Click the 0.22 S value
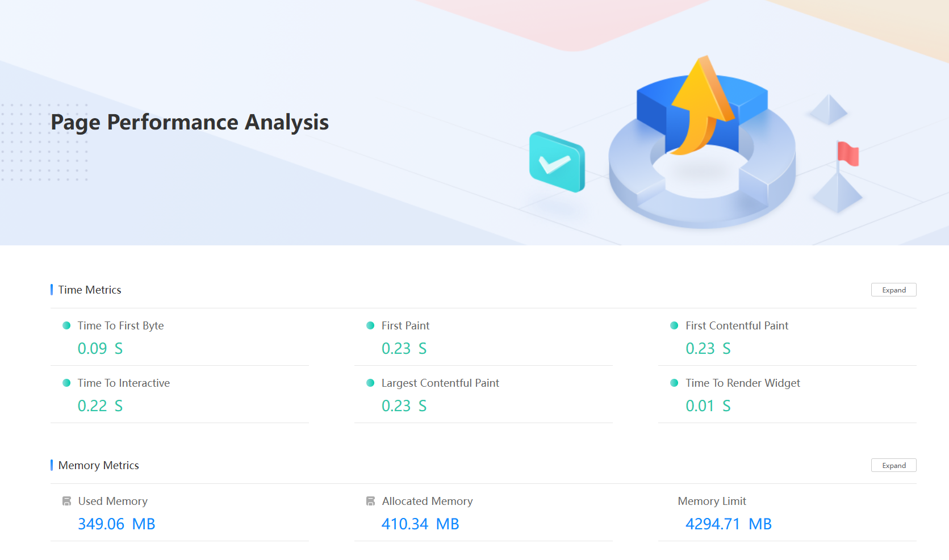 100,406
